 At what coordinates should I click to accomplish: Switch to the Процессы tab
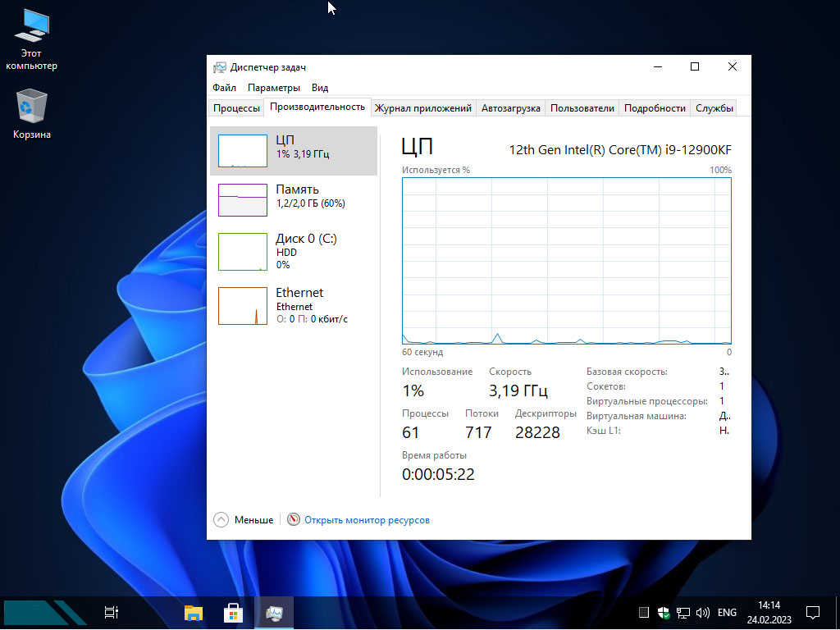(x=236, y=108)
